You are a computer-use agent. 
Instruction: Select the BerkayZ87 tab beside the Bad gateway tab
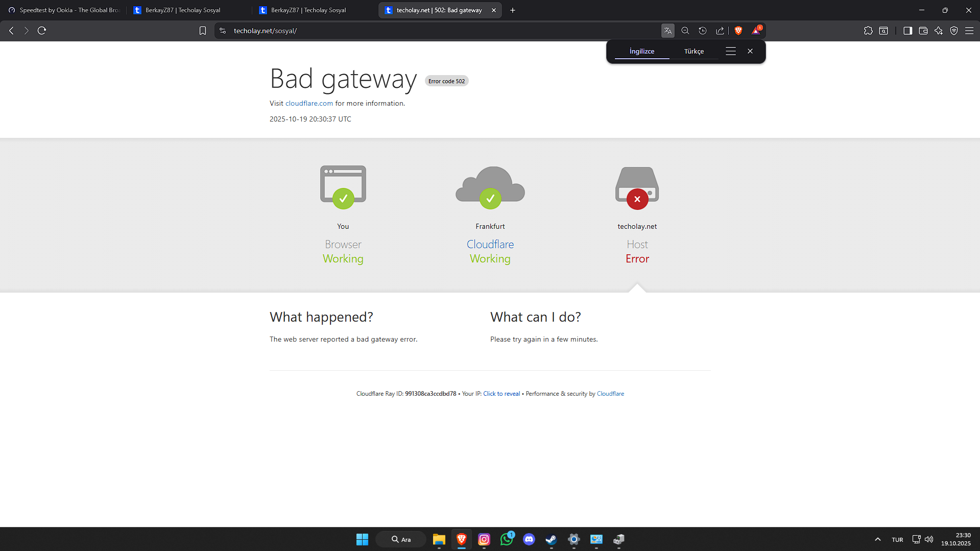[315, 10]
